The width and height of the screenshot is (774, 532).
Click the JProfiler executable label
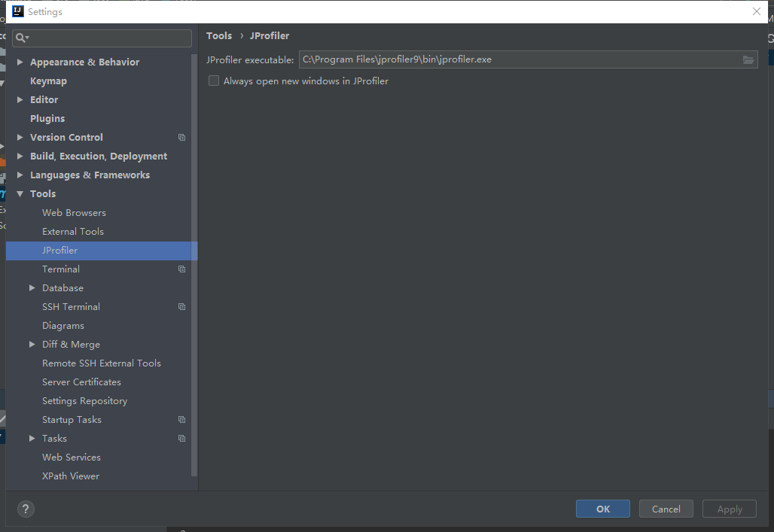[250, 59]
